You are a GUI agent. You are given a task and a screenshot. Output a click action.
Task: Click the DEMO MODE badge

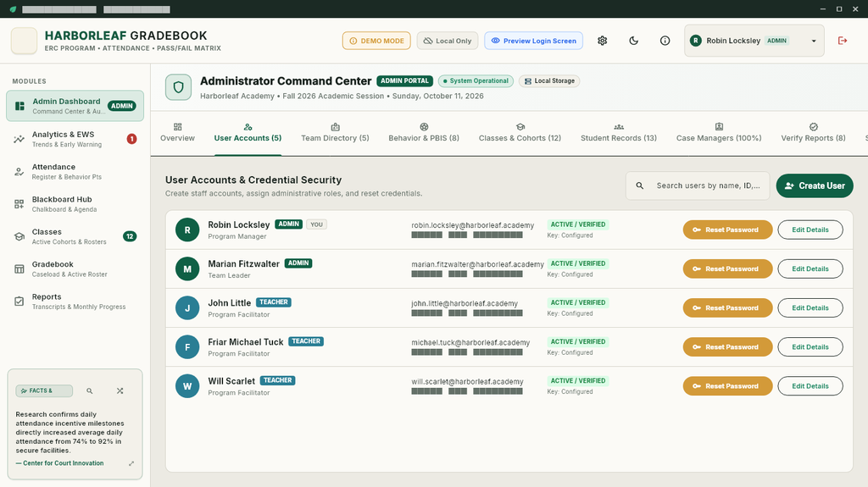[376, 41]
